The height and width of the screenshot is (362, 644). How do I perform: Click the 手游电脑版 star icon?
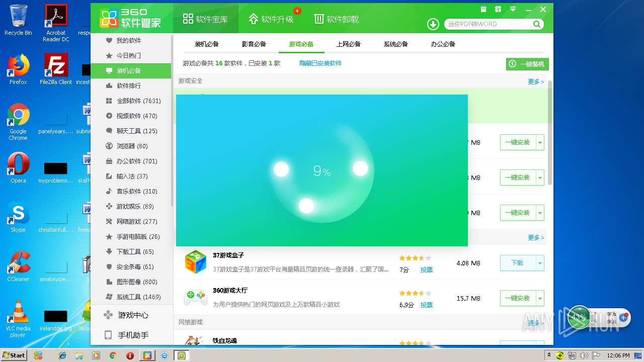(x=109, y=236)
